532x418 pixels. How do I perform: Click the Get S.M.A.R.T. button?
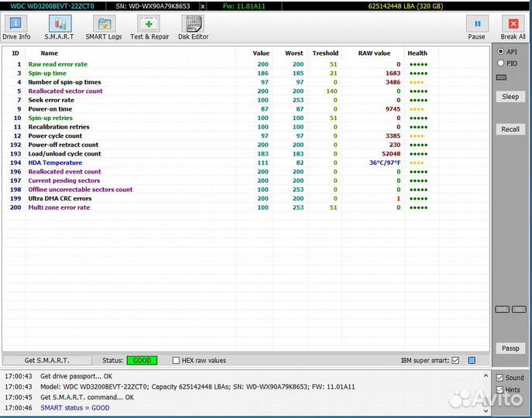click(x=46, y=361)
